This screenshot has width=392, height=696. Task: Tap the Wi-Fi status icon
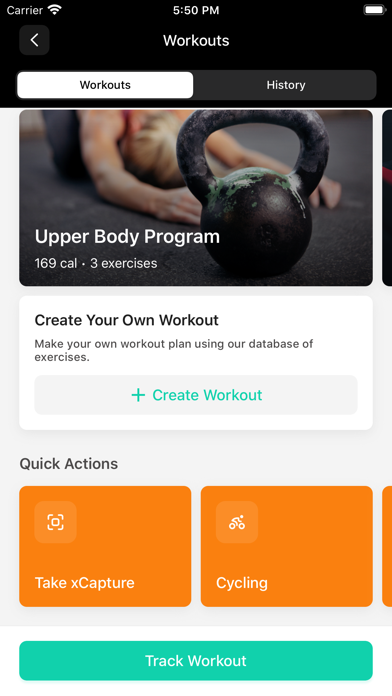[55, 10]
